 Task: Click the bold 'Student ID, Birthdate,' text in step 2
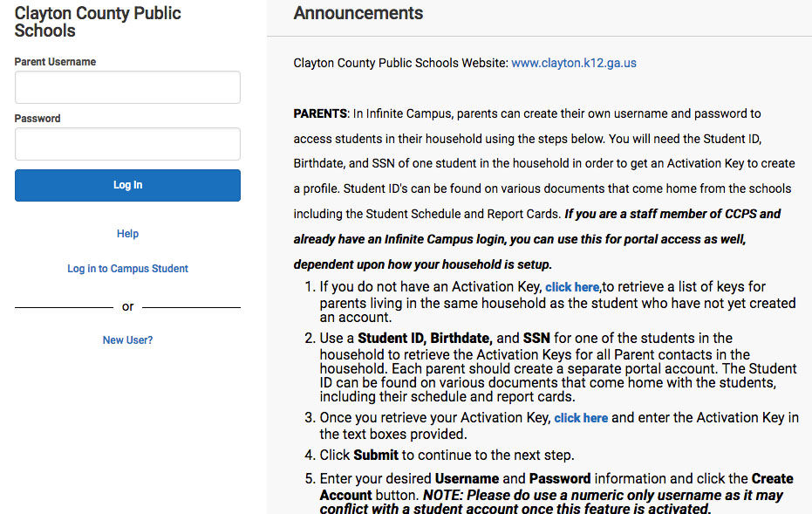click(425, 339)
